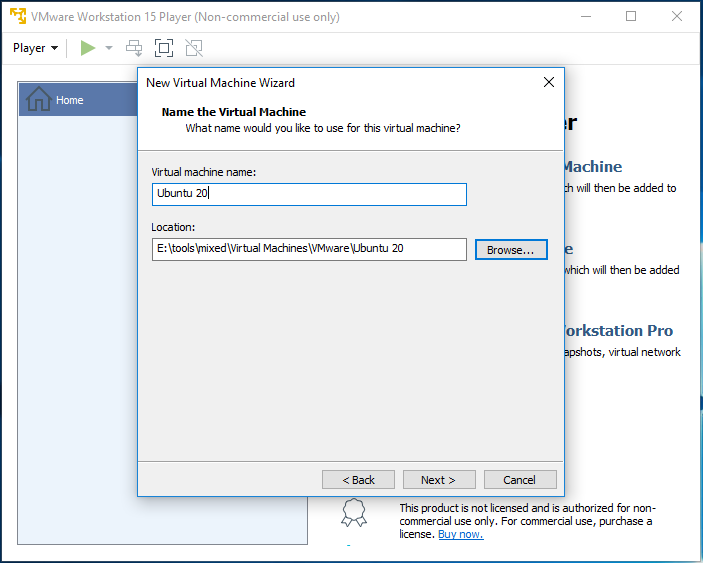Click the Browse... button

[511, 250]
